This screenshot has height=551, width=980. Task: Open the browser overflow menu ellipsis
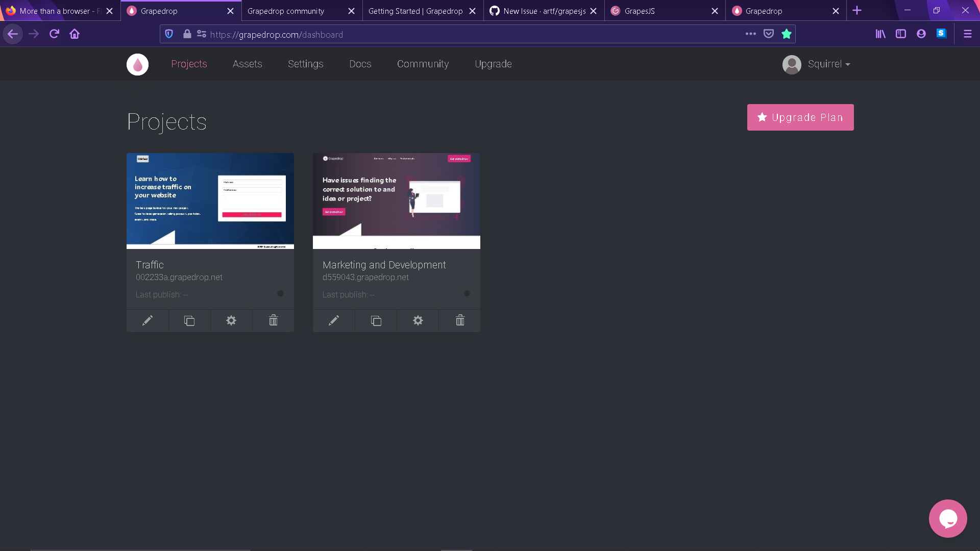pos(750,34)
